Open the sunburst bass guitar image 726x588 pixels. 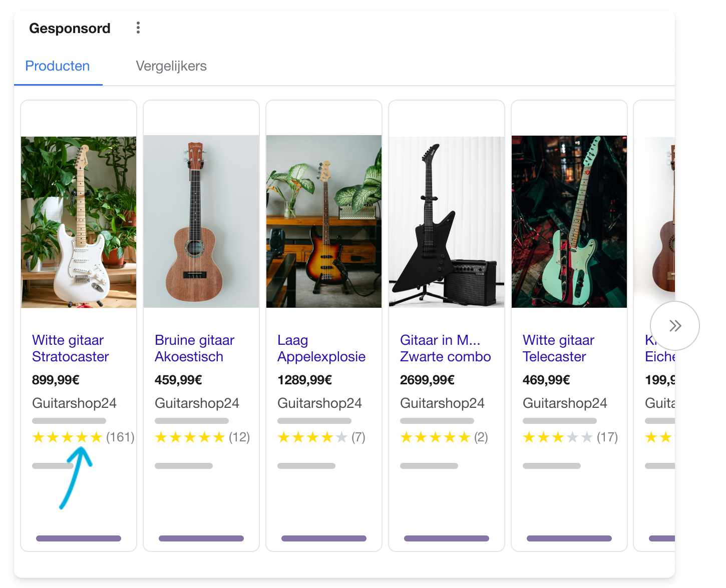click(324, 222)
